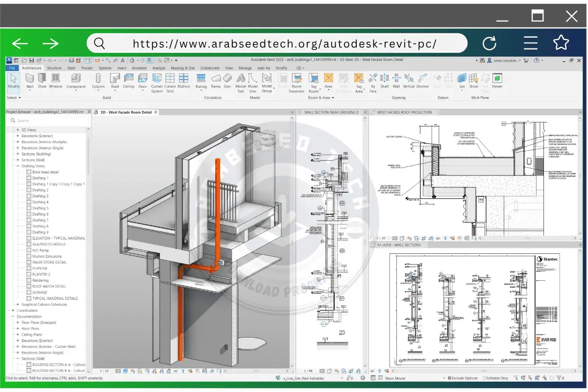Click the print icon in quick access toolbar
The image size is (588, 392).
[x=72, y=60]
